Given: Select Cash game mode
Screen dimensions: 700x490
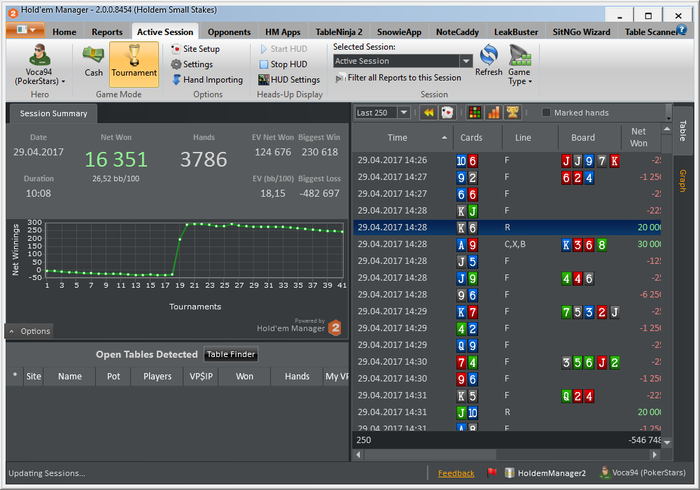Looking at the screenshot, I should (x=93, y=62).
